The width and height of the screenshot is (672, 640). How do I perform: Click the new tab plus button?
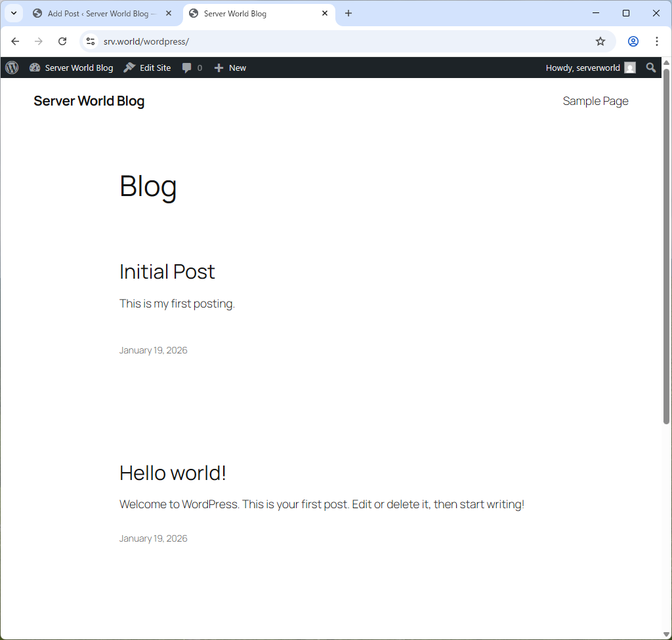pyautogui.click(x=348, y=13)
